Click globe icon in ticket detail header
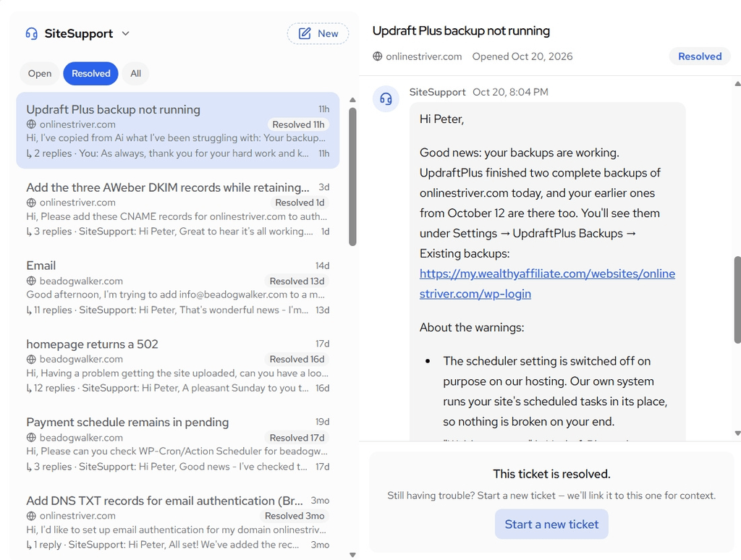741x560 pixels. (x=377, y=56)
